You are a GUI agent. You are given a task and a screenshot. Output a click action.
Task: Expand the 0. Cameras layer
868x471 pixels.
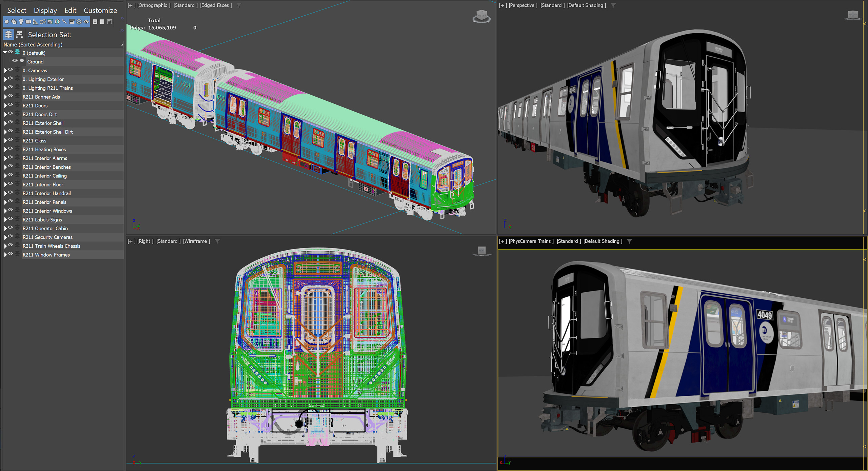pyautogui.click(x=5, y=71)
